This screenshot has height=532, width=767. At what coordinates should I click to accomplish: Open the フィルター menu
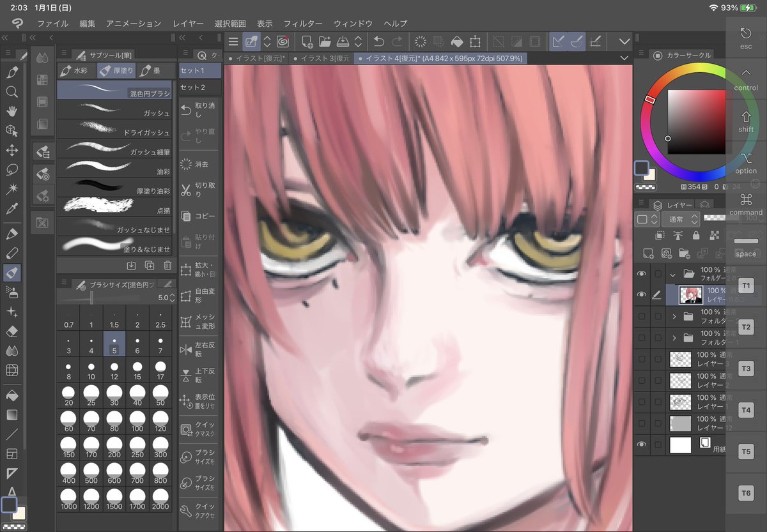pos(303,24)
